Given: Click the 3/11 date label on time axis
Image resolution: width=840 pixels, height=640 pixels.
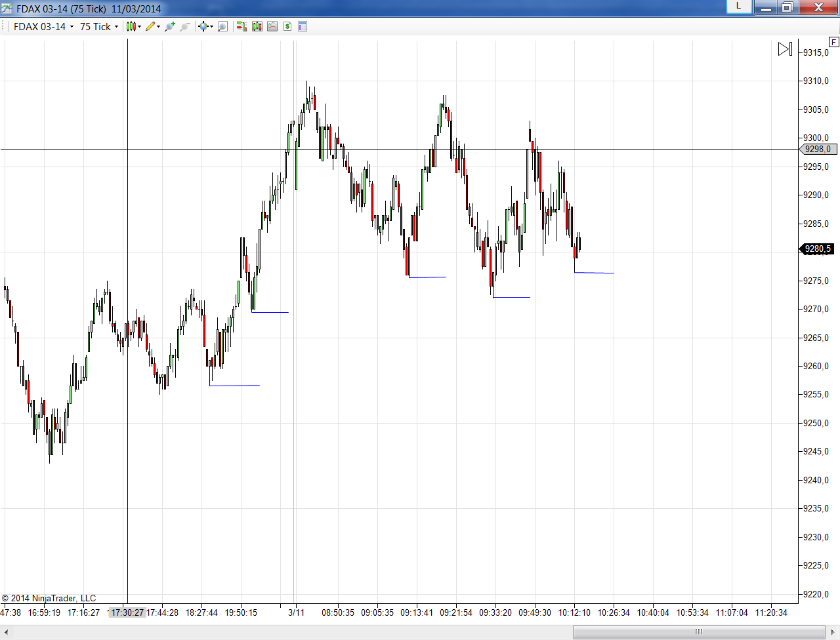Looking at the screenshot, I should (296, 612).
